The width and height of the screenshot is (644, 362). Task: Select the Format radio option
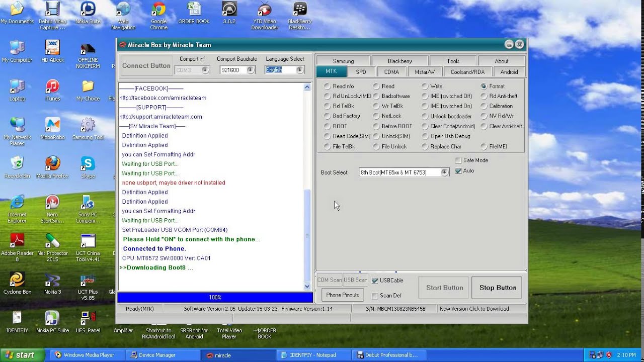(x=493, y=86)
